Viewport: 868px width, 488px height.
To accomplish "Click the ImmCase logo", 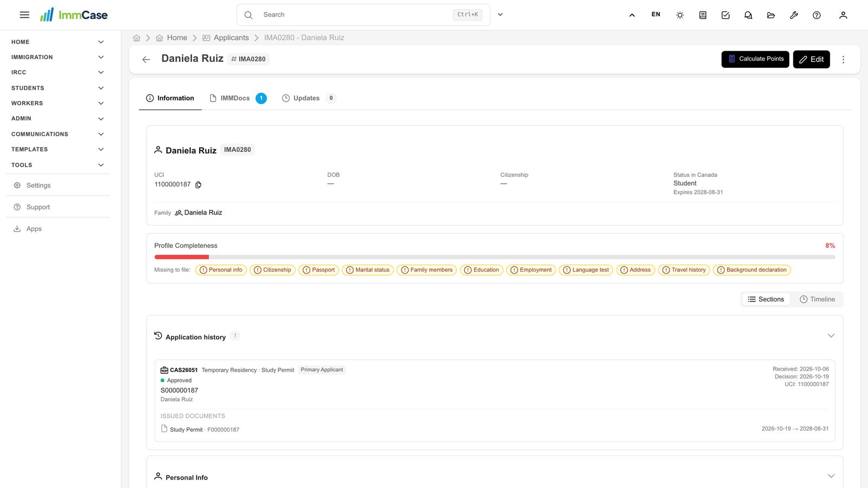I will (74, 15).
